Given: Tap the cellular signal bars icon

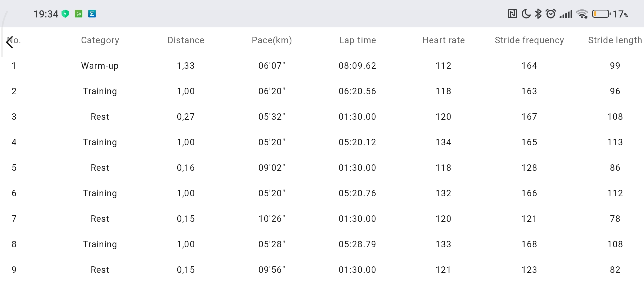Looking at the screenshot, I should [x=566, y=14].
